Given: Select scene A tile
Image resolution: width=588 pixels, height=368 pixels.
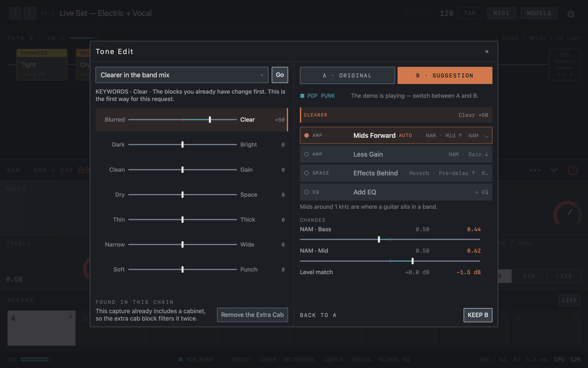Looking at the screenshot, I should point(42,328).
